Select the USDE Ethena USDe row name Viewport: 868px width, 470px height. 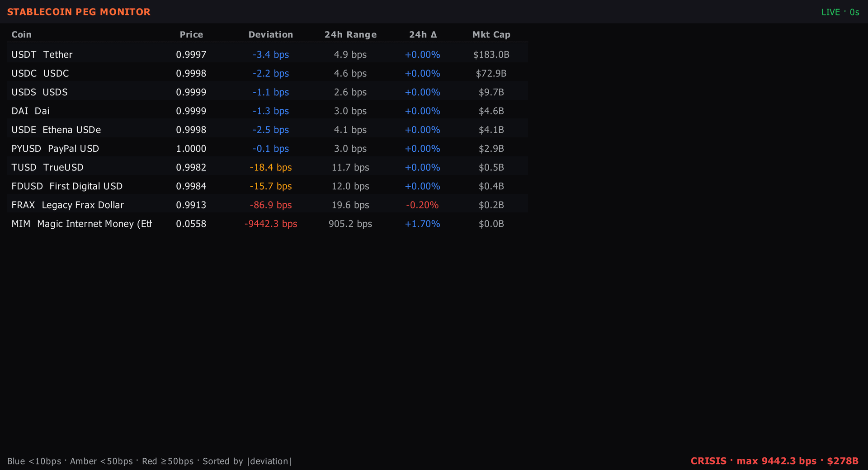pos(56,130)
